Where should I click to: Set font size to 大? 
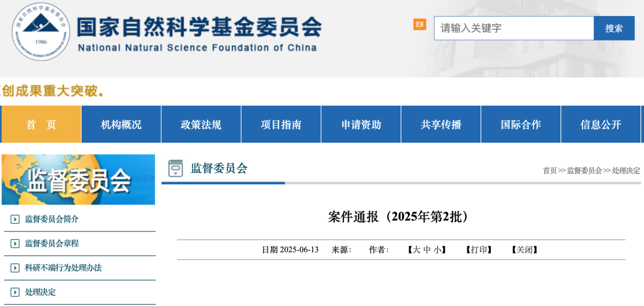coord(416,250)
